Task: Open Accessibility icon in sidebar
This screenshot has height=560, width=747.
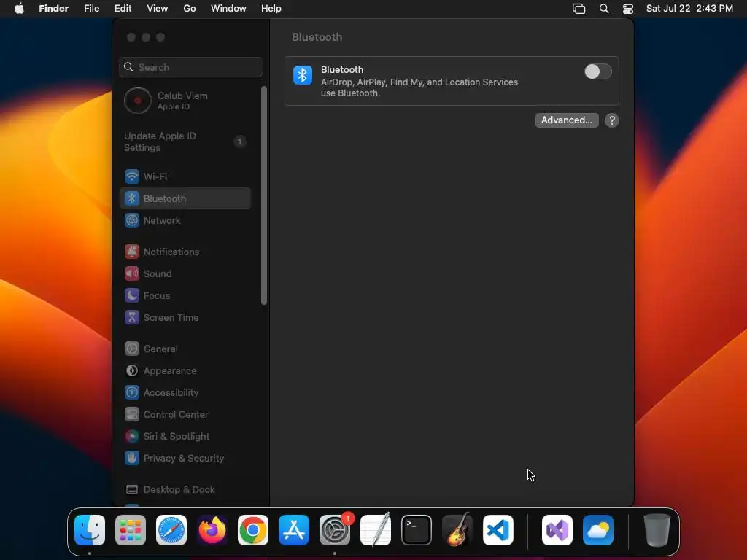Action: 132,393
